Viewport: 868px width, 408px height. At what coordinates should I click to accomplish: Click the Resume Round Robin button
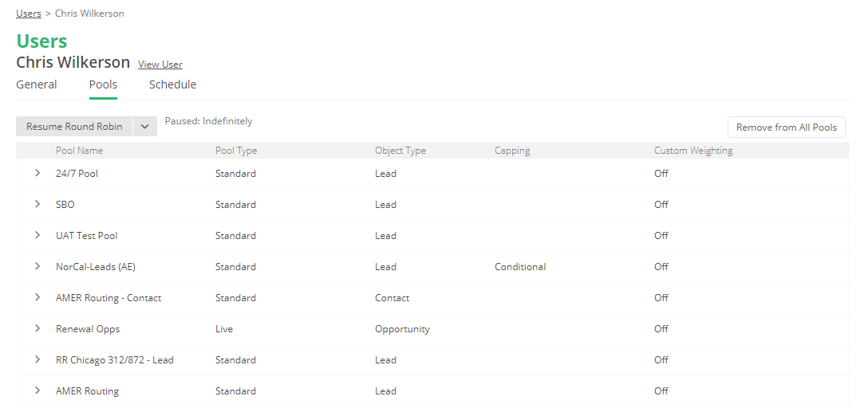coord(74,127)
